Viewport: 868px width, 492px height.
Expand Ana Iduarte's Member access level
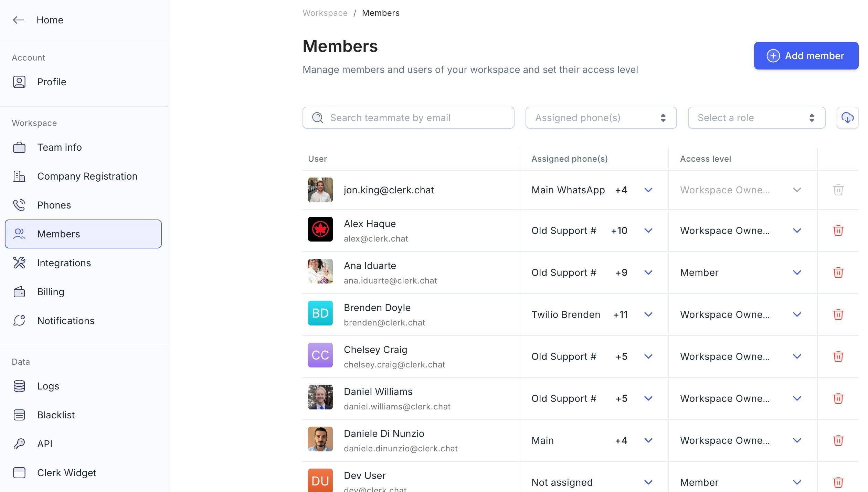pyautogui.click(x=797, y=272)
